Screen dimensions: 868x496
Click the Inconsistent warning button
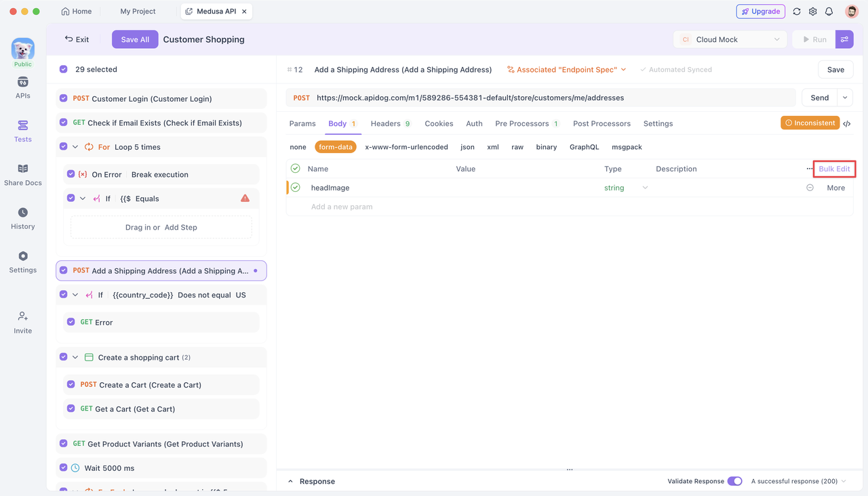[x=810, y=123]
